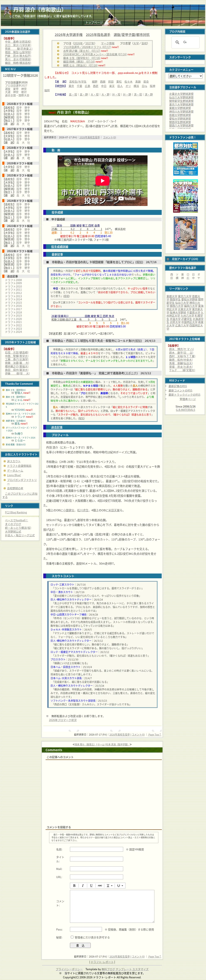Check the 管理者にだけ表示を許可する checkbox
This screenshot has height=980, width=206.
(72, 937)
